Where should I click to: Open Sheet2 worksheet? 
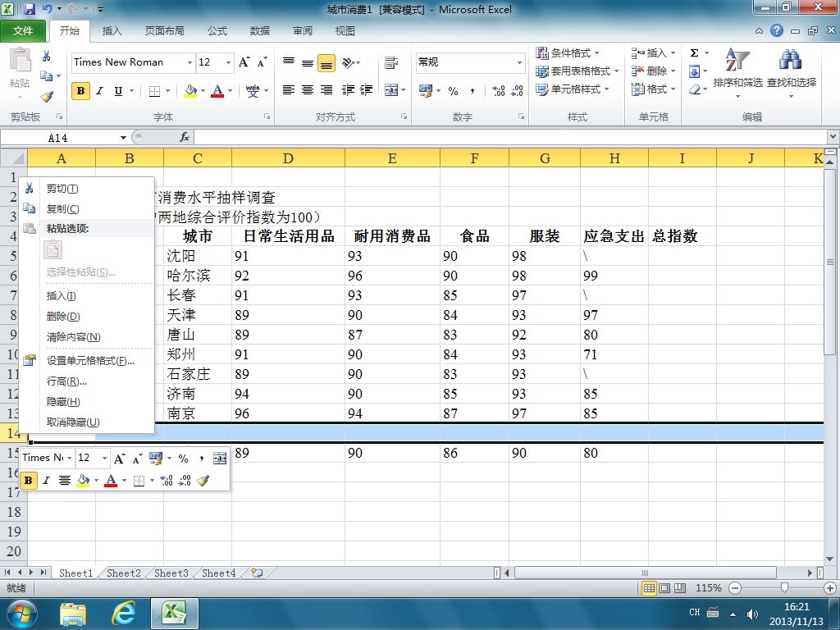tap(123, 573)
